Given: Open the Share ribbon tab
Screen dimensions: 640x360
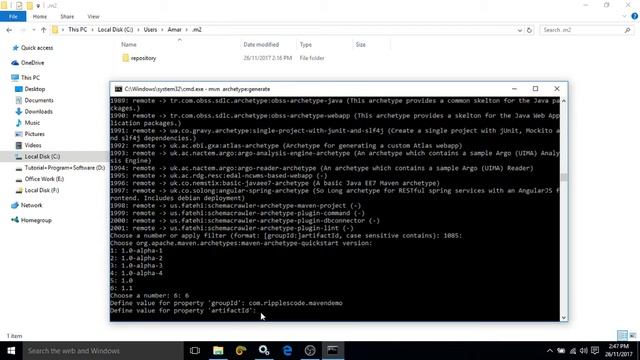Looking at the screenshot, I should click(x=67, y=17).
